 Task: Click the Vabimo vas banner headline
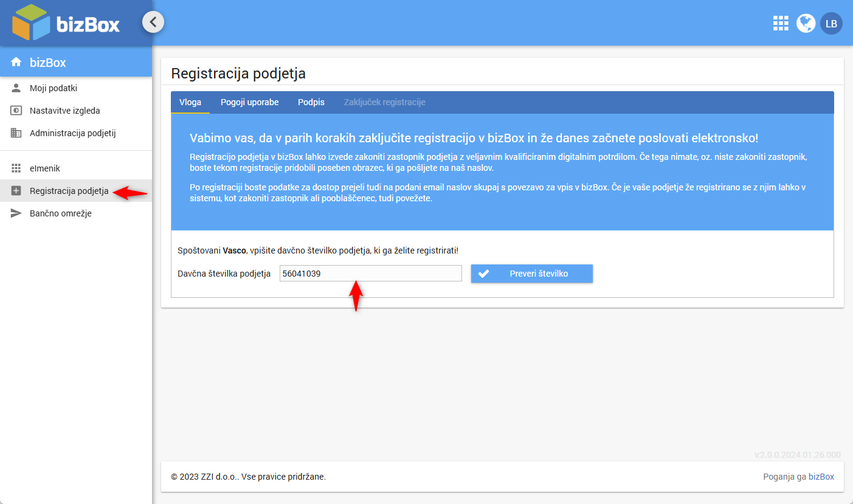click(474, 138)
